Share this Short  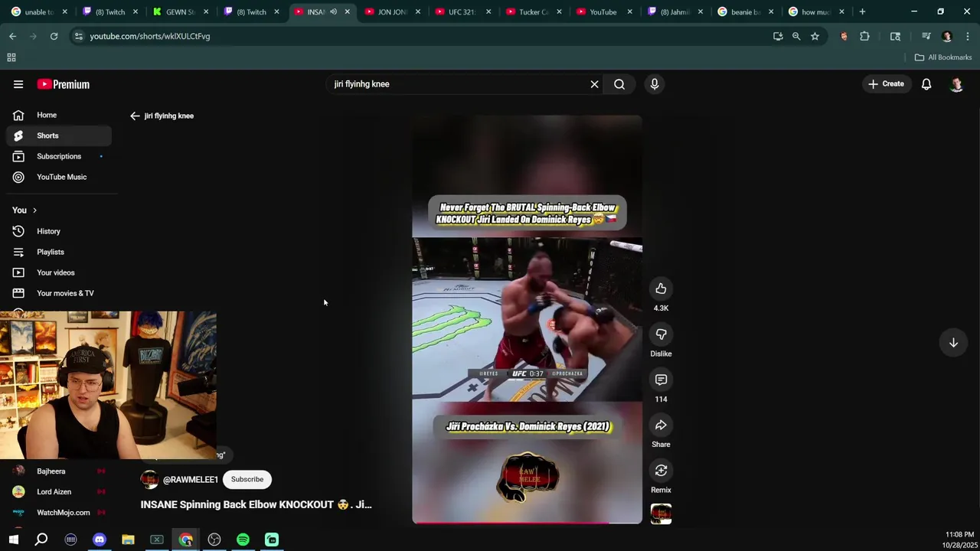coord(661,425)
